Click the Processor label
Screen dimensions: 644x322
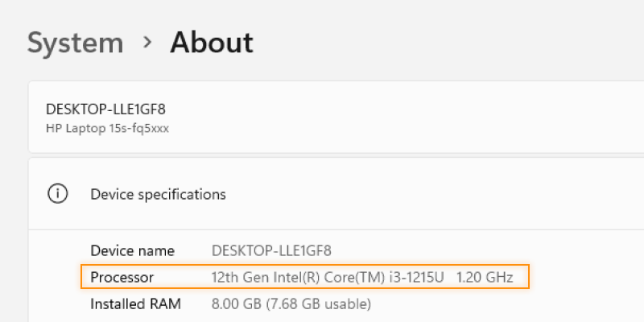[x=122, y=278]
